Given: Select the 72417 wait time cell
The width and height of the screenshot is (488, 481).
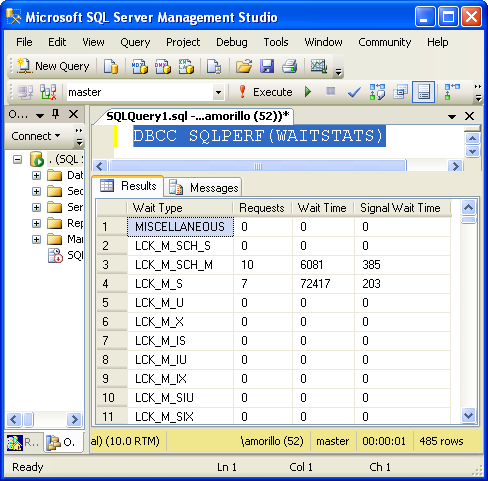Looking at the screenshot, I should (x=323, y=284).
